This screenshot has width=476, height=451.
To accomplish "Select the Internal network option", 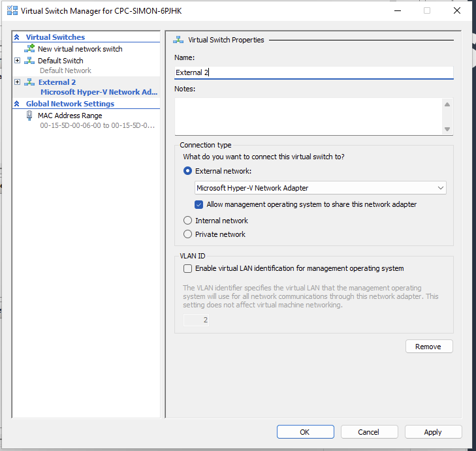I will [188, 221].
